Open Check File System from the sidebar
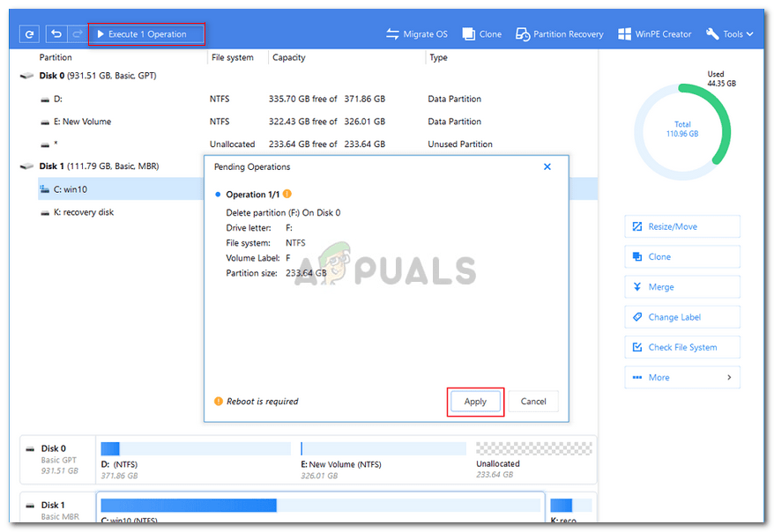 click(x=681, y=347)
